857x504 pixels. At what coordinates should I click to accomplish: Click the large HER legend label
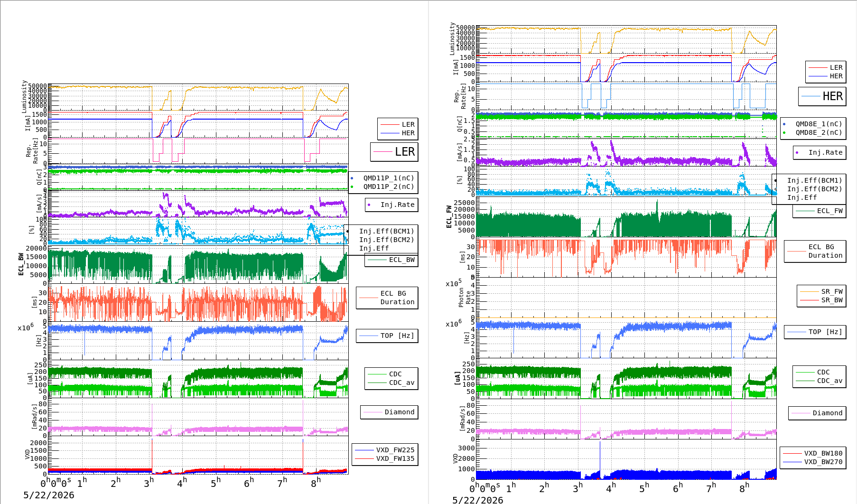point(833,96)
